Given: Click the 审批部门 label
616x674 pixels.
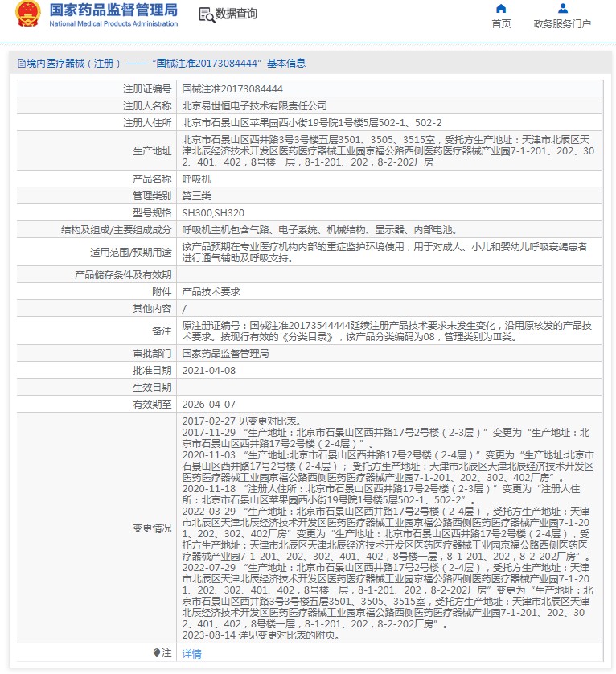Looking at the screenshot, I should click(152, 353).
